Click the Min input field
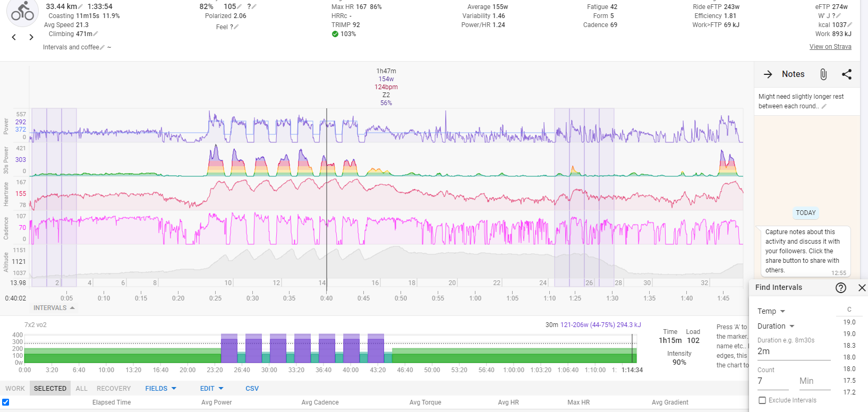The image size is (868, 412). (815, 381)
